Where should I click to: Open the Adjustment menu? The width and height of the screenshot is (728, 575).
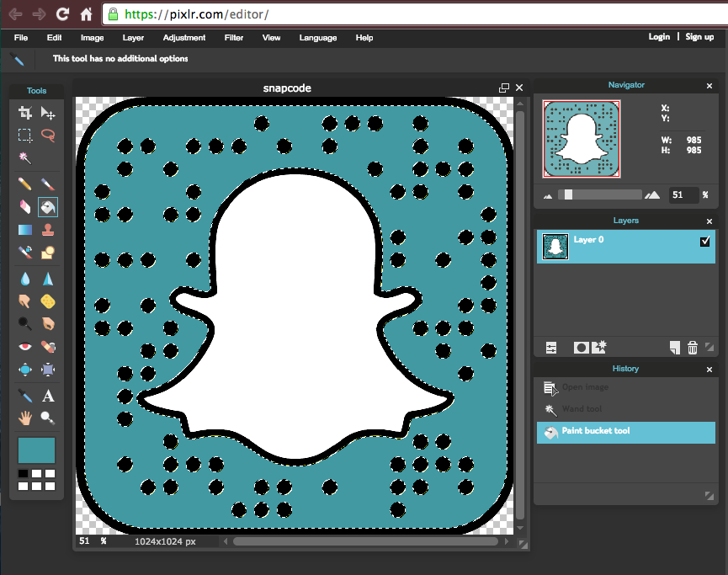click(183, 38)
